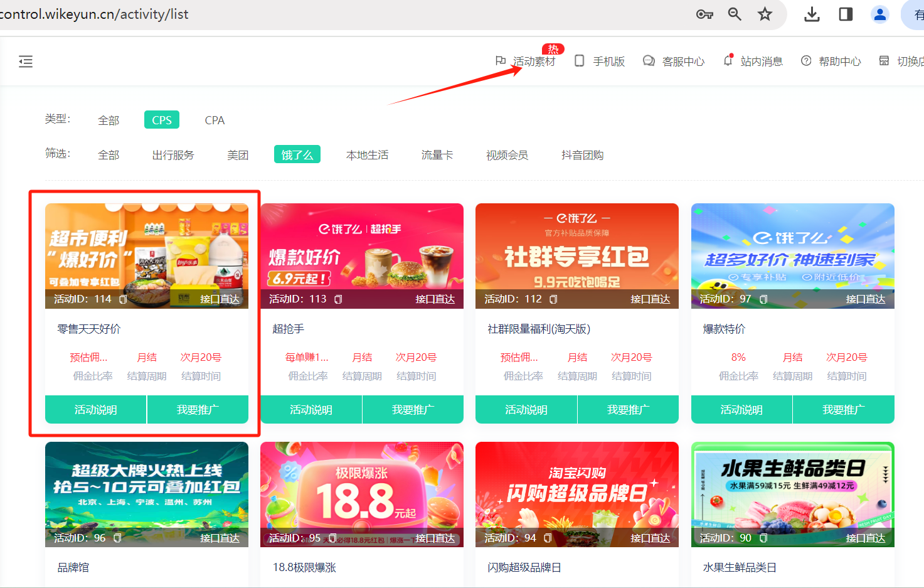Click the 8% commission rate value
Screen dimensions: 924x588
point(738,357)
